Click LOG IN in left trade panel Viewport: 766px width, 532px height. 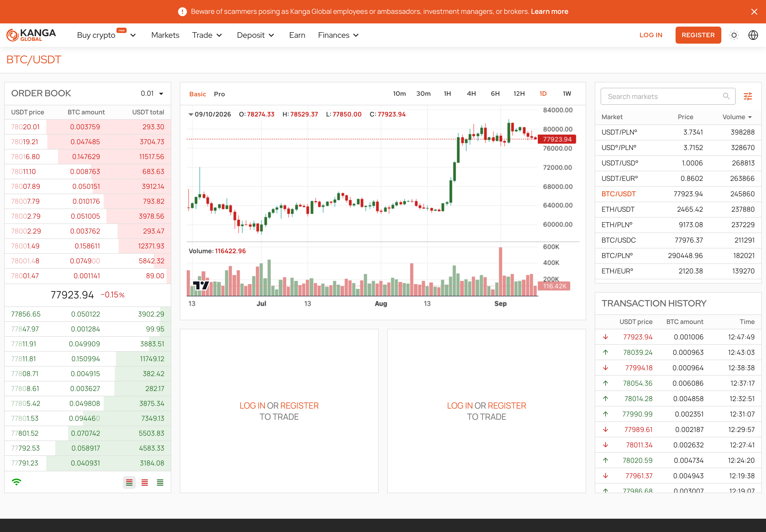coord(252,406)
